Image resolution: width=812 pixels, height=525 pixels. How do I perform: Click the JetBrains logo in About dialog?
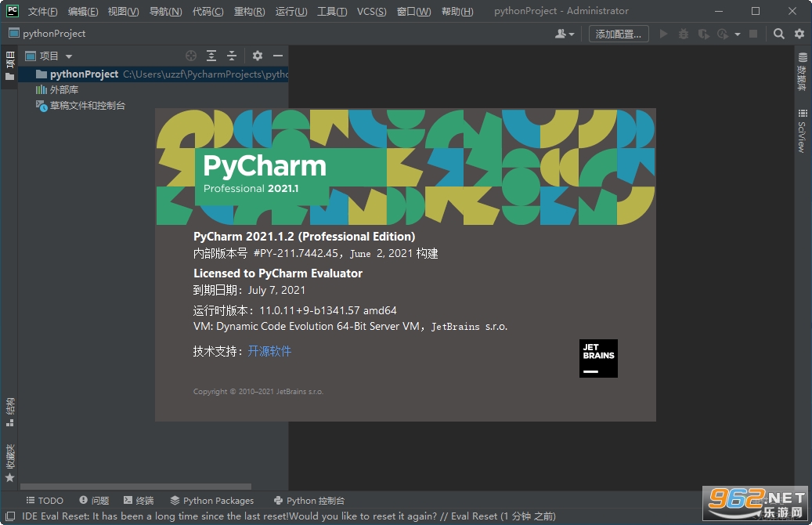(x=598, y=358)
